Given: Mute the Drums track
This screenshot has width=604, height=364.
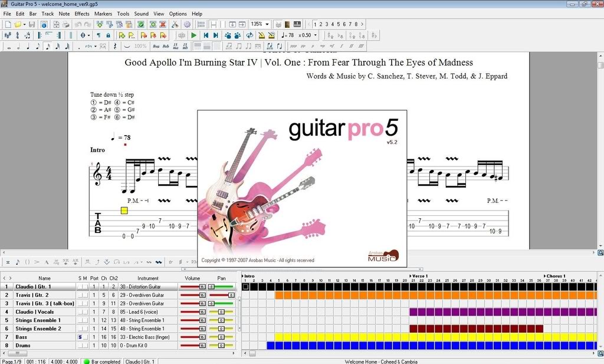Looking at the screenshot, I should click(x=84, y=345).
